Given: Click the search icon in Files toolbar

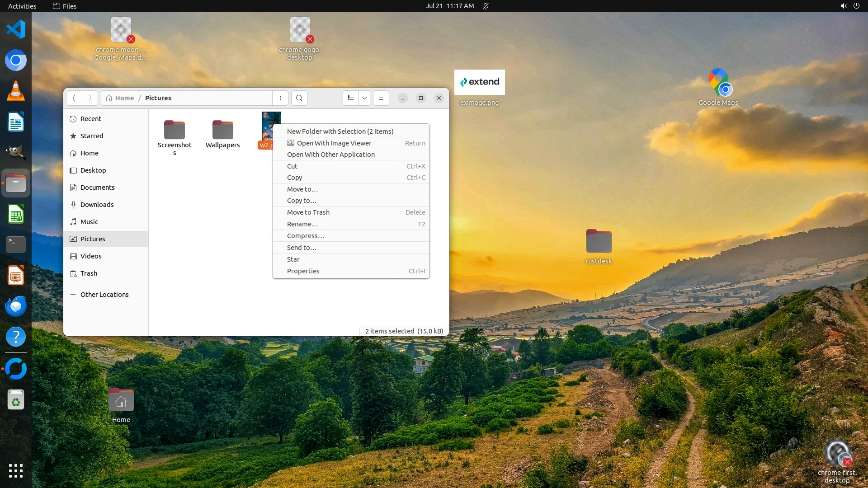Looking at the screenshot, I should coord(299,98).
